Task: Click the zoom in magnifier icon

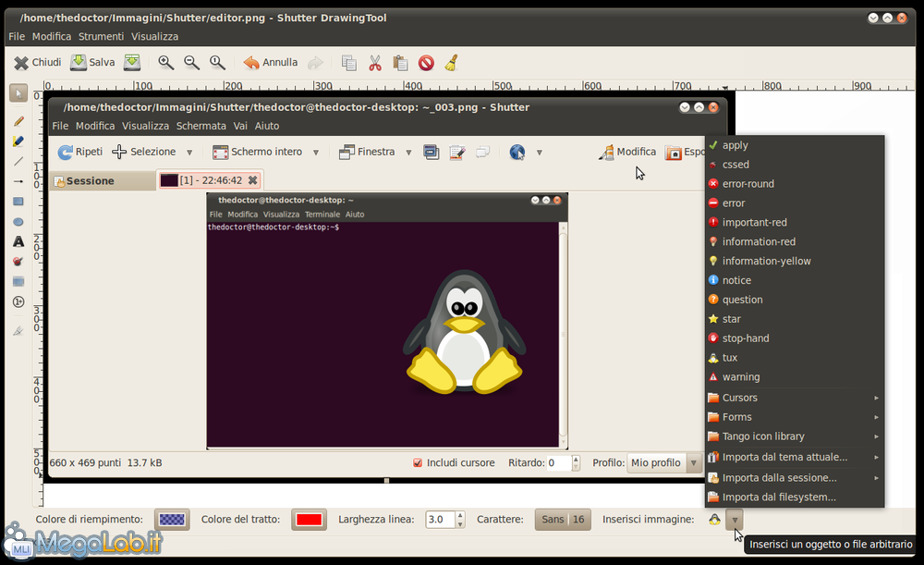Action: click(165, 63)
